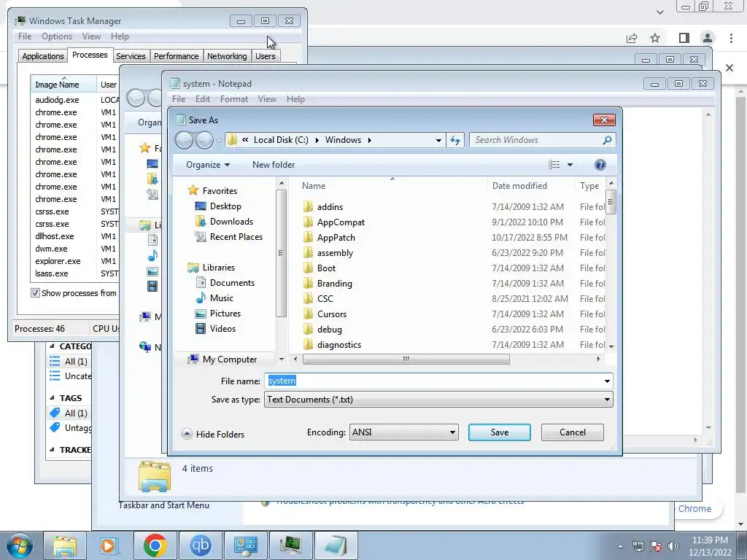Select Music library in navigation pane
This screenshot has width=747, height=560.
(x=221, y=297)
